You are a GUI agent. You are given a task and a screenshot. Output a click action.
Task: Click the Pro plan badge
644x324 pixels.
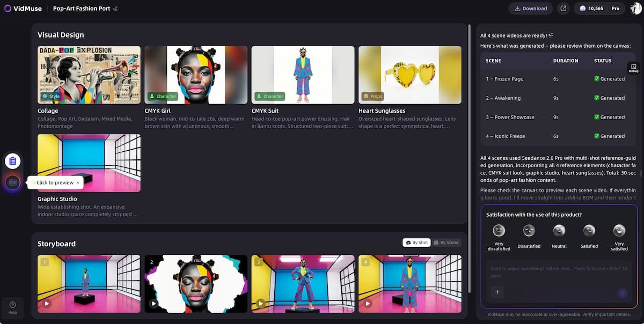(616, 9)
